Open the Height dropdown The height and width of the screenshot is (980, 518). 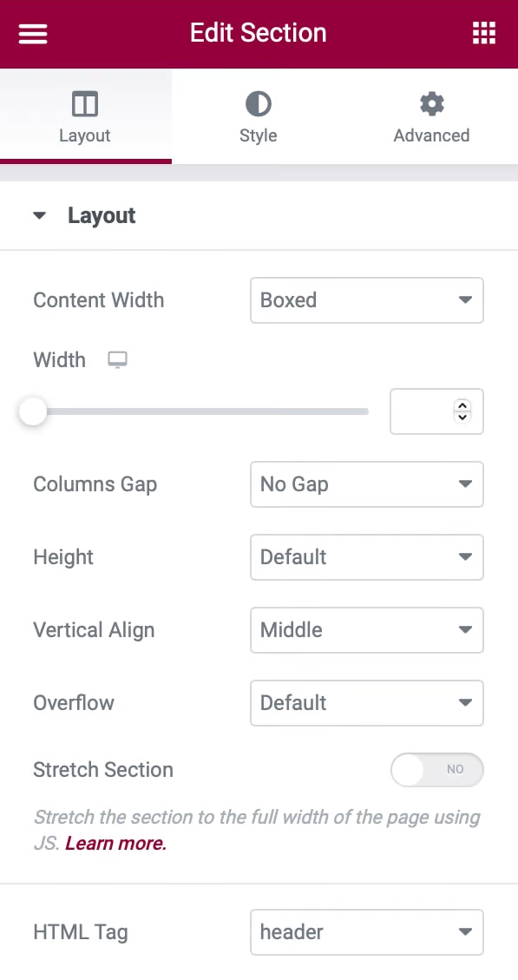(367, 557)
